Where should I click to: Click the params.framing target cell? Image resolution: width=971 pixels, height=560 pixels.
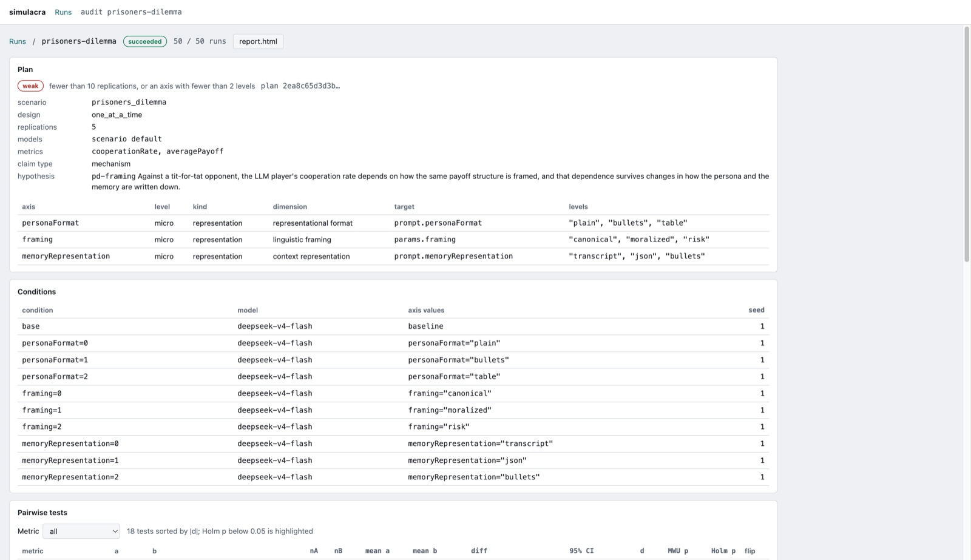pos(425,240)
